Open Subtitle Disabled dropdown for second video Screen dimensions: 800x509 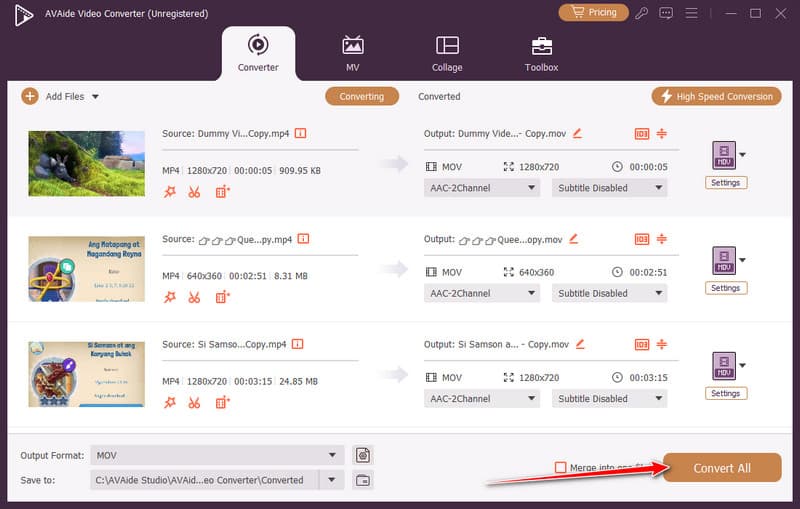click(x=659, y=293)
